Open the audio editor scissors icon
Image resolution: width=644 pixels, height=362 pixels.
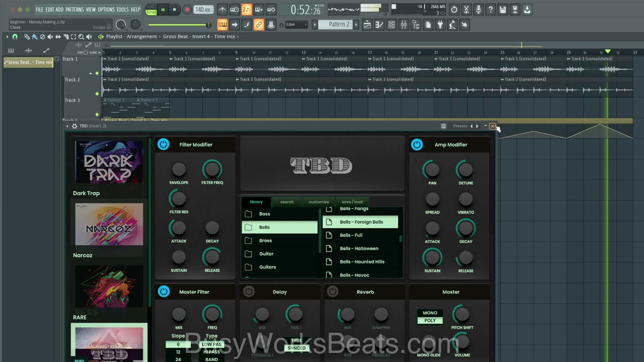click(466, 10)
